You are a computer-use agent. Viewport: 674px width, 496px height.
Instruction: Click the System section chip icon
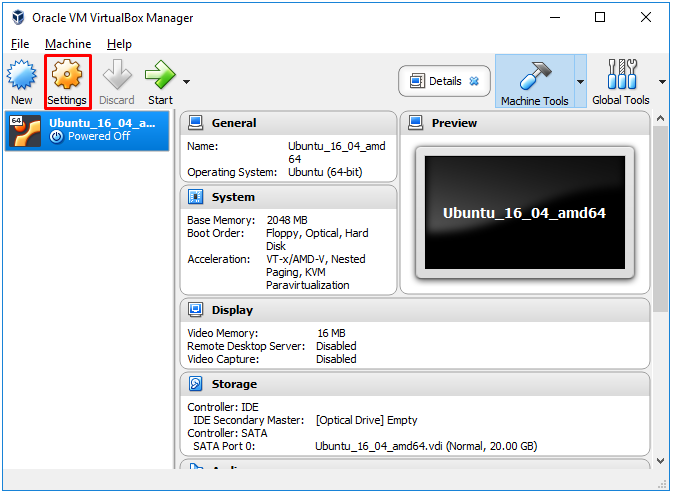pos(196,196)
